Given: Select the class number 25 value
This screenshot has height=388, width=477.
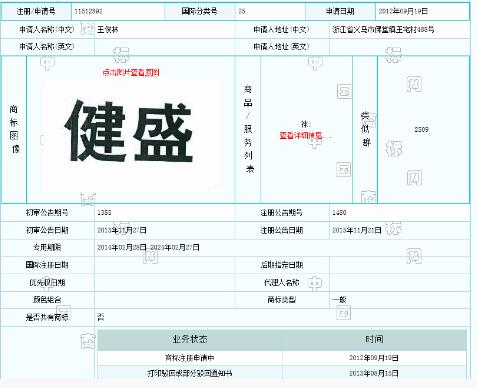Looking at the screenshot, I should [242, 11].
